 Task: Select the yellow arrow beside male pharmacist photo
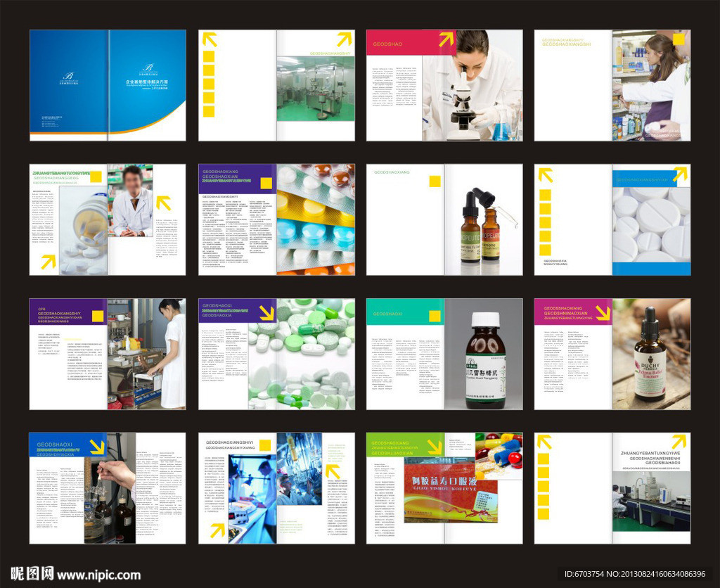pyautogui.click(x=163, y=203)
